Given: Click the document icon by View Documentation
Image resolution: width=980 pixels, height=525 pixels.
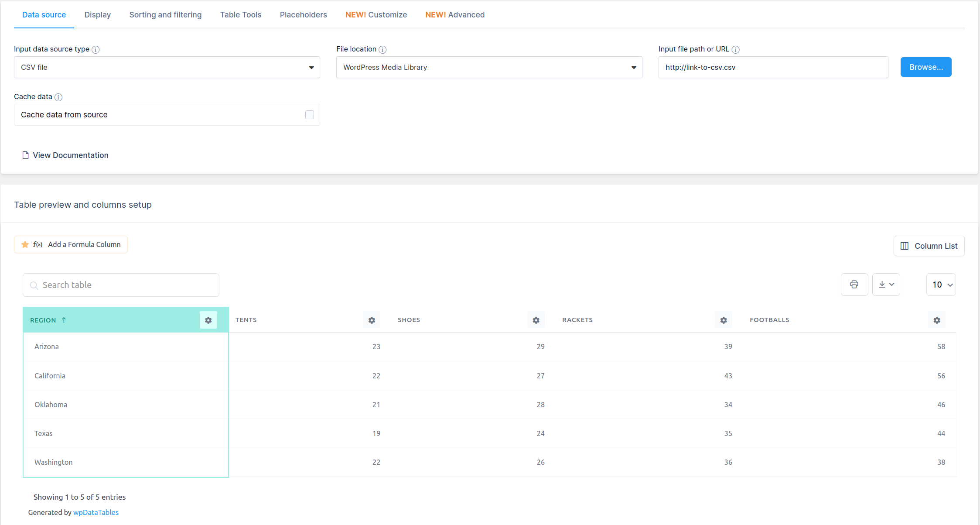Looking at the screenshot, I should tap(25, 155).
